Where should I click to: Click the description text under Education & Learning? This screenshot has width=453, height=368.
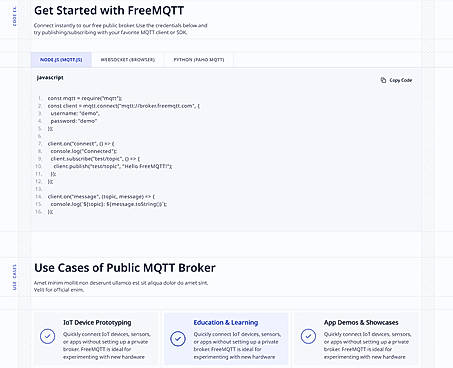[x=237, y=346]
